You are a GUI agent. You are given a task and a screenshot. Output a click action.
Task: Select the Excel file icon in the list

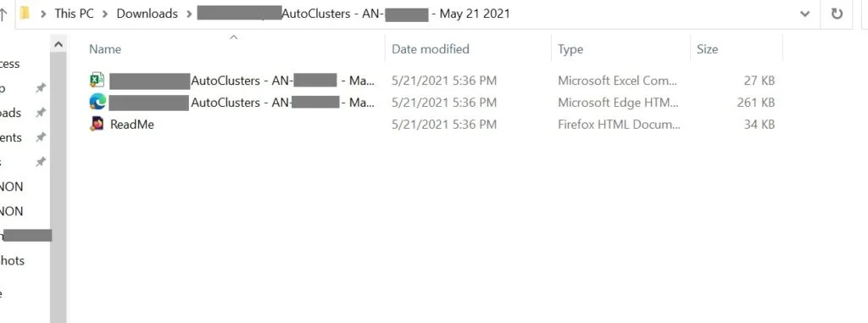click(x=97, y=81)
